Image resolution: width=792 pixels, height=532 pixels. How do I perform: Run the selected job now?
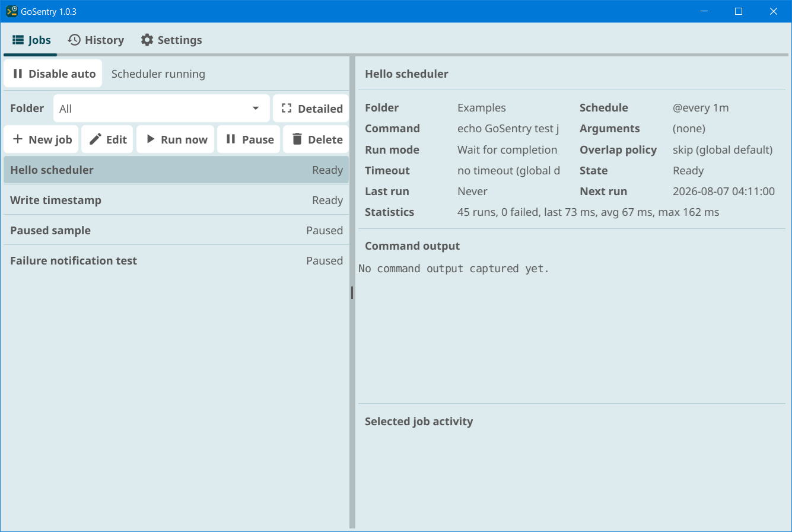(176, 139)
